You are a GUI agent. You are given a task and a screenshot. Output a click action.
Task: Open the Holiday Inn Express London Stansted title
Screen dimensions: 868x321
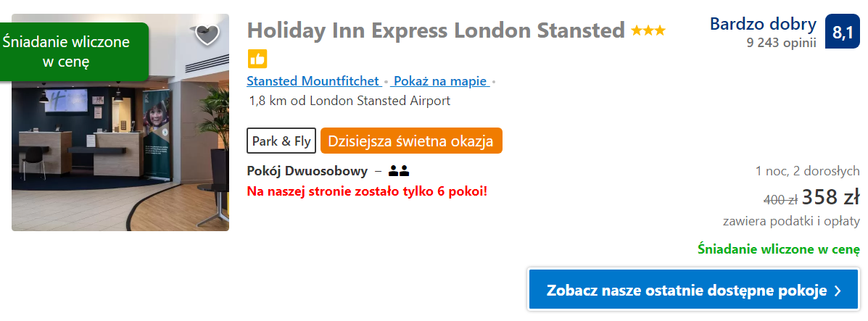point(436,30)
